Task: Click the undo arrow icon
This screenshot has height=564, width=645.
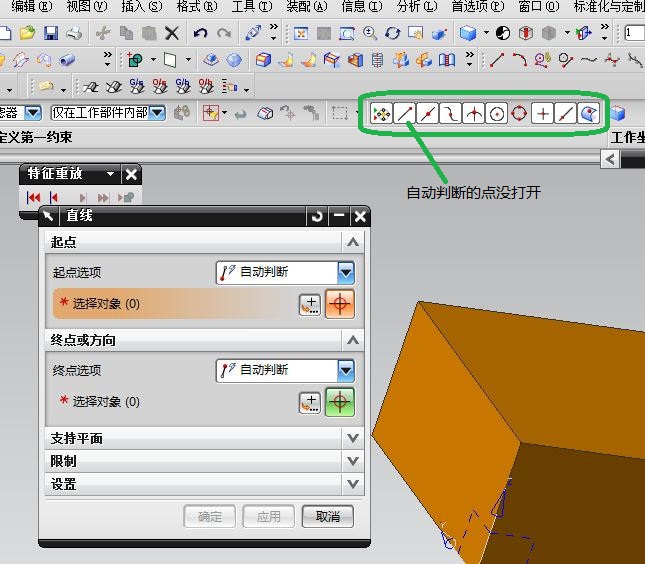Action: 200,33
